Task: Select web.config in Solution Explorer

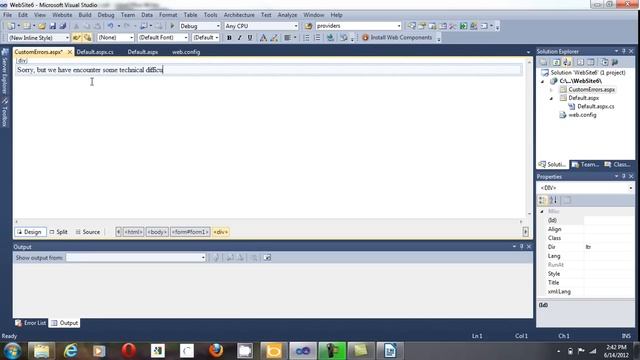Action: coord(582,115)
